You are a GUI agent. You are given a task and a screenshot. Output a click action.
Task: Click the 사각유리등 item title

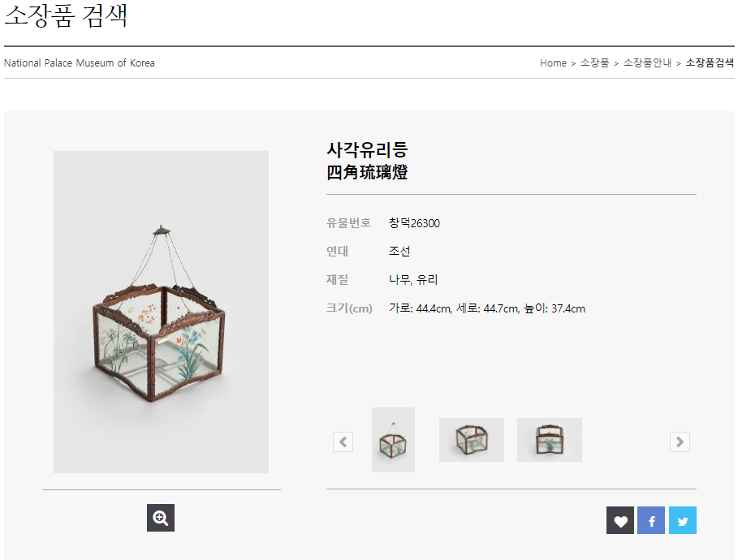click(x=367, y=149)
